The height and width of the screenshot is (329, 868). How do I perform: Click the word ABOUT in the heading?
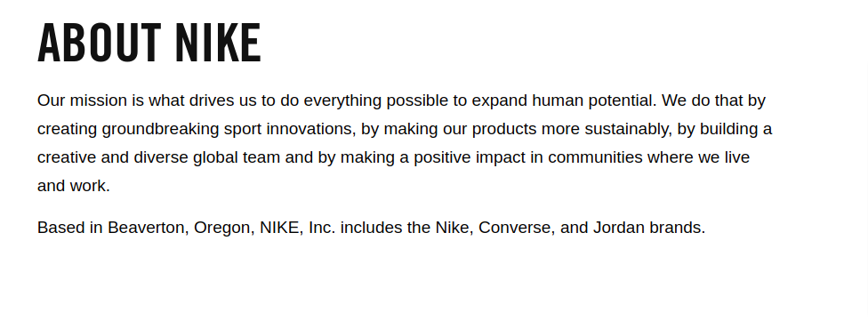pos(99,43)
